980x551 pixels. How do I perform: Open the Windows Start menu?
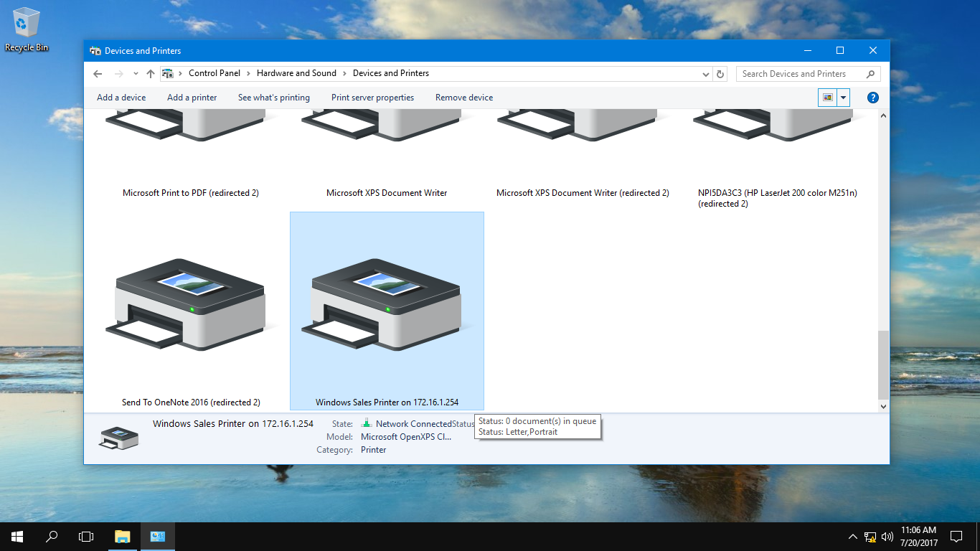(17, 537)
